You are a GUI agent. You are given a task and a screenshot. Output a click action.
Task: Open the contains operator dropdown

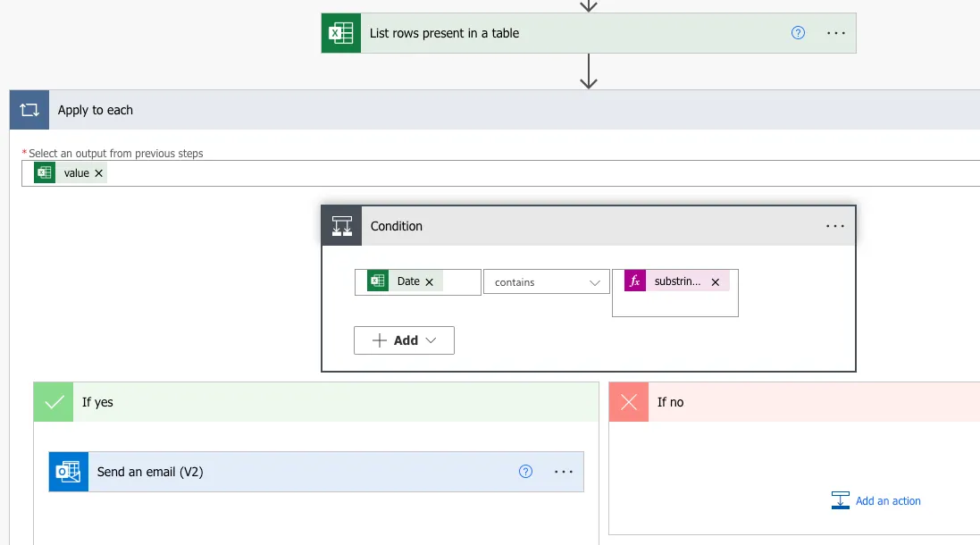pyautogui.click(x=546, y=282)
